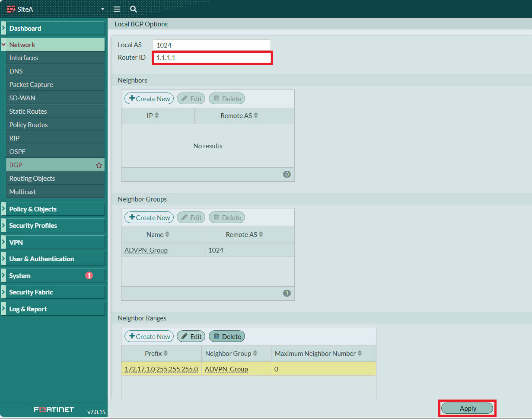
Task: Expand the Dashboard menu section
Action: pyautogui.click(x=53, y=28)
